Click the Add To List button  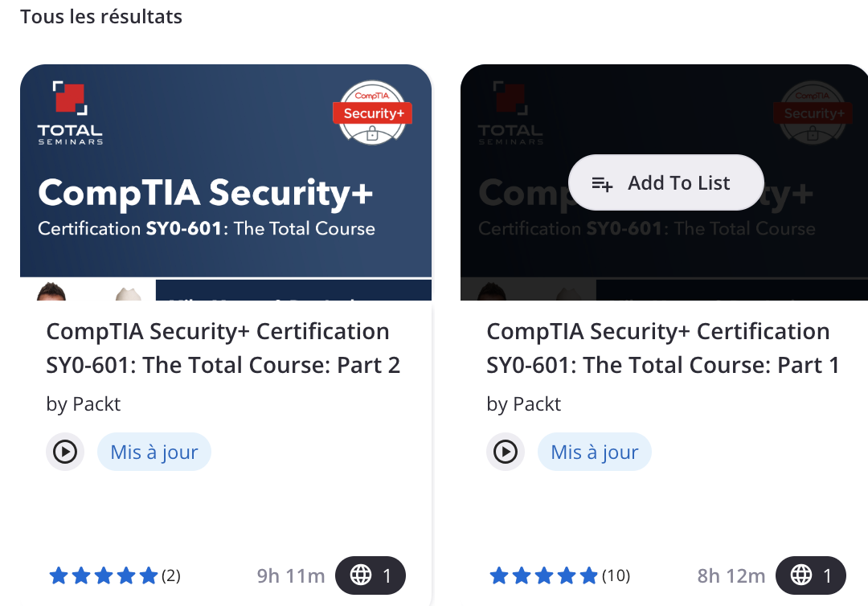point(665,183)
